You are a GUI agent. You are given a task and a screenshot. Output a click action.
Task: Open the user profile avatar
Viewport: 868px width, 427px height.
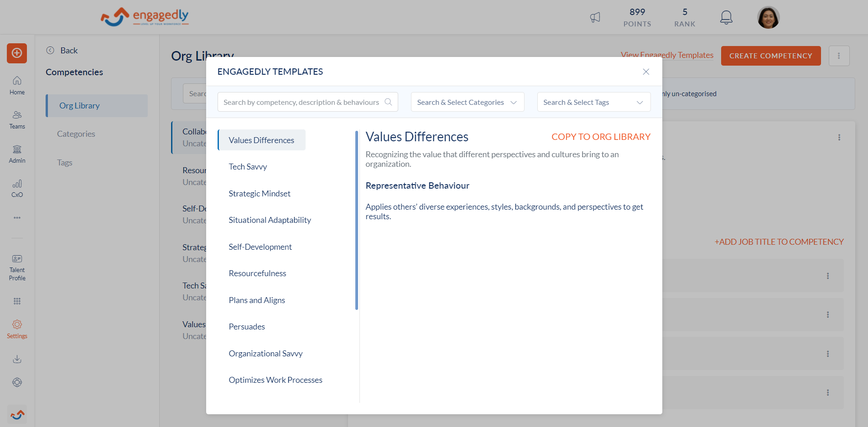pyautogui.click(x=768, y=18)
